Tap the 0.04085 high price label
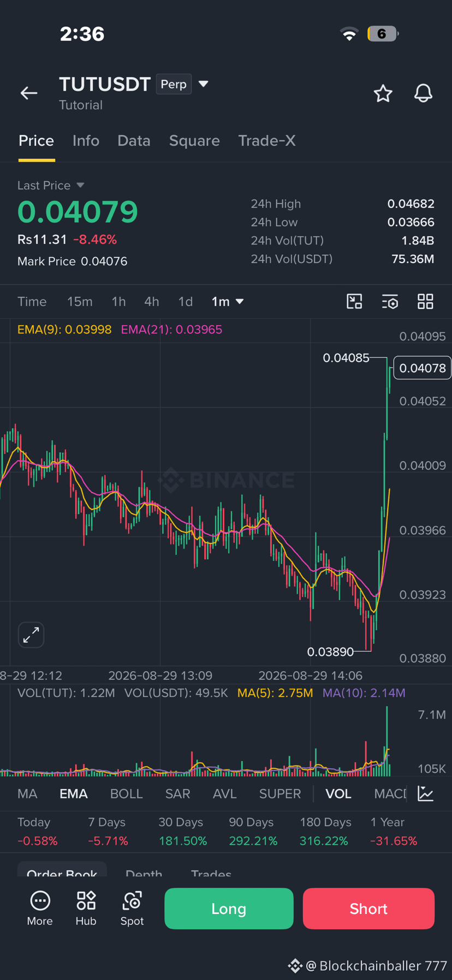 (346, 358)
